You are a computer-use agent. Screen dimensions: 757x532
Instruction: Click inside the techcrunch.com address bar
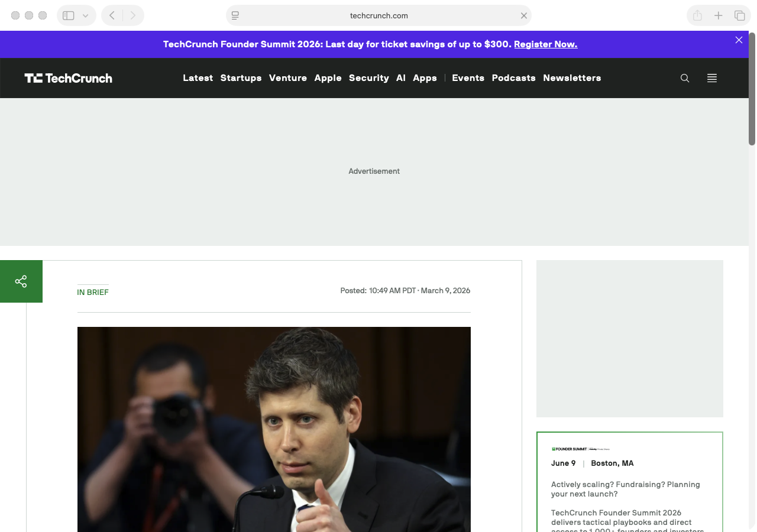[378, 16]
